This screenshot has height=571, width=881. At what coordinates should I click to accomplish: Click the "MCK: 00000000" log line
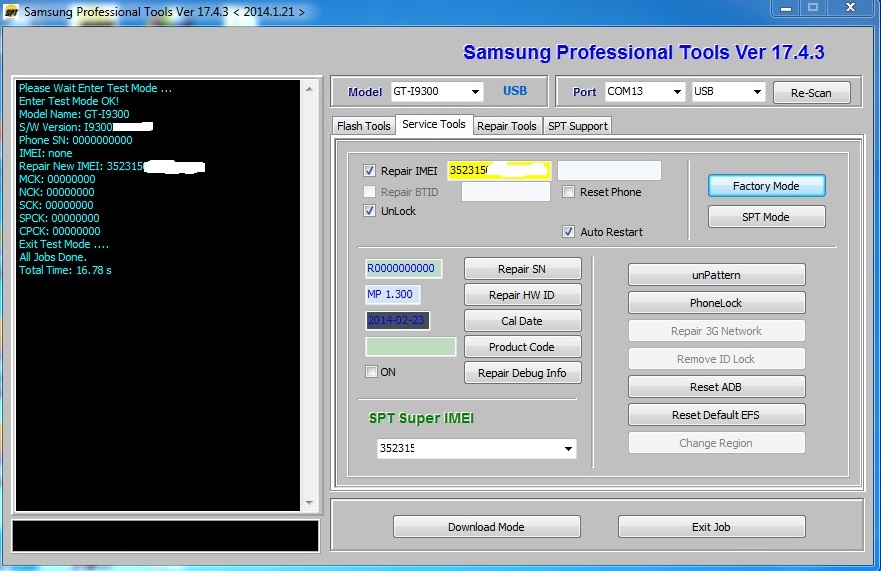(x=57, y=179)
